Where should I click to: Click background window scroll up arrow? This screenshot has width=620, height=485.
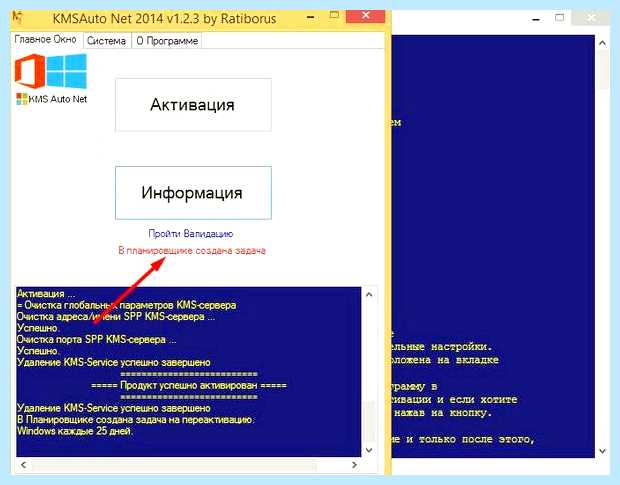coord(603,43)
